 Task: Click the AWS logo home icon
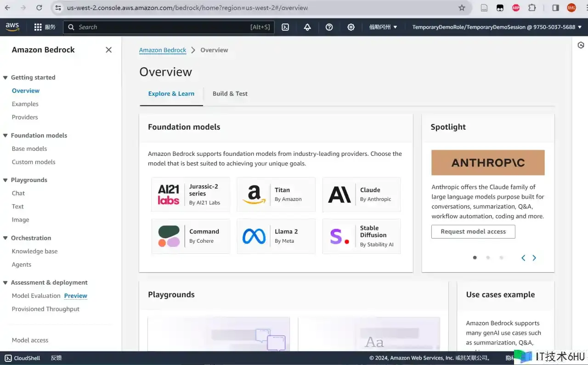[12, 27]
